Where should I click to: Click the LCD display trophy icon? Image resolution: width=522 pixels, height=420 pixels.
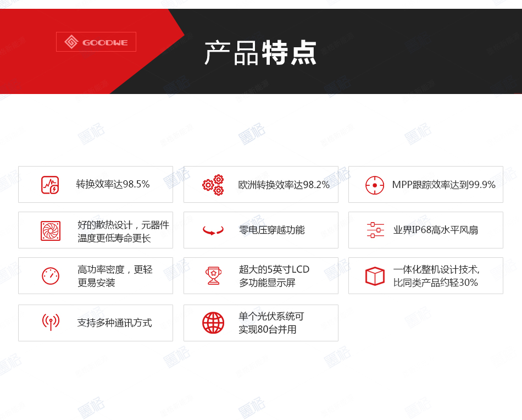point(214,275)
